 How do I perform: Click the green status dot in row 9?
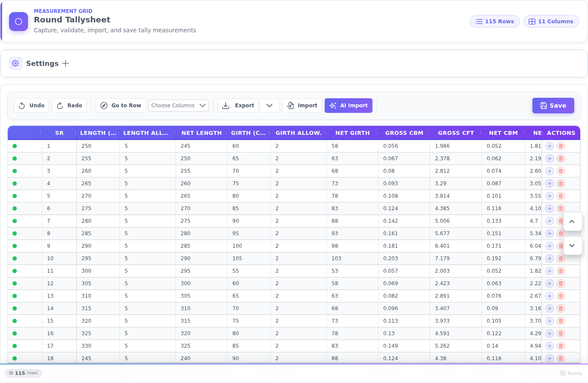(15, 246)
